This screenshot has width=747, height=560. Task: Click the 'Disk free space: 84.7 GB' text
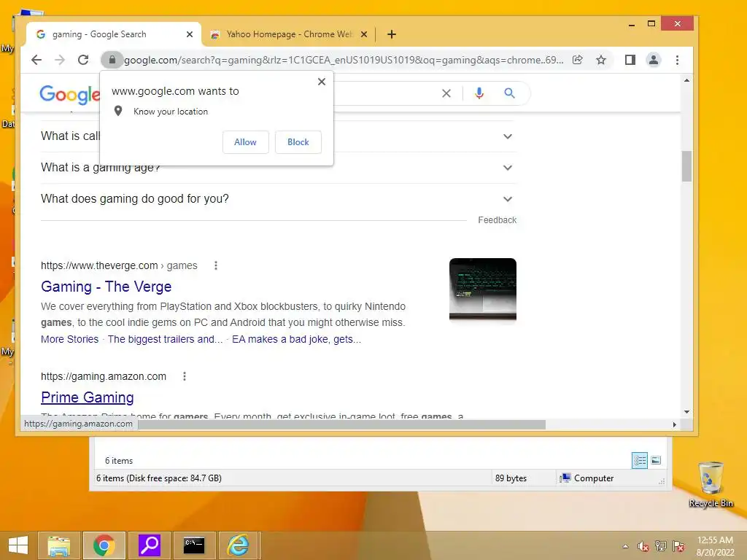coord(174,478)
